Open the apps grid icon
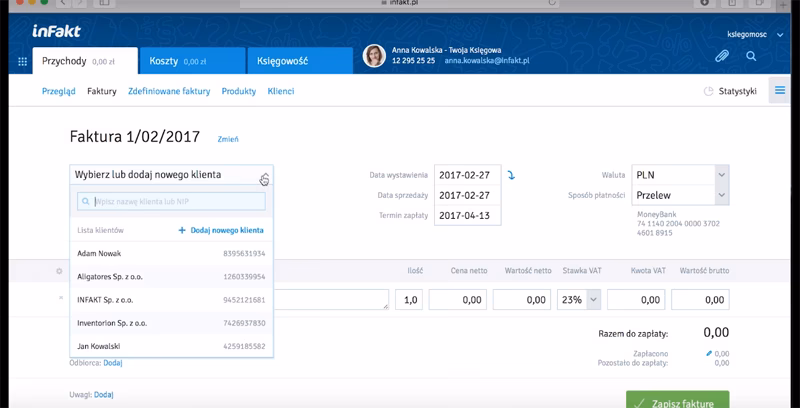This screenshot has width=800, height=408. (23, 62)
